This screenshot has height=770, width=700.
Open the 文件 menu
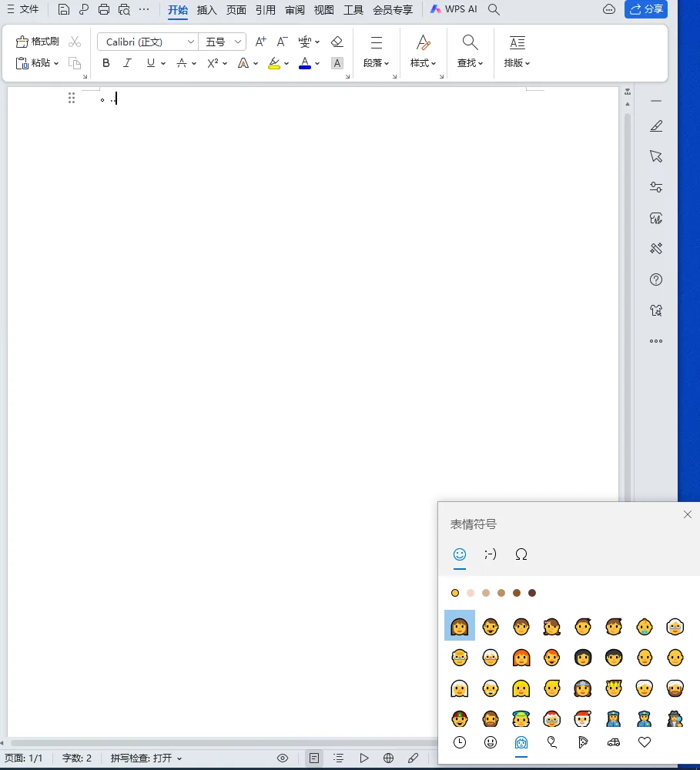tap(23, 9)
